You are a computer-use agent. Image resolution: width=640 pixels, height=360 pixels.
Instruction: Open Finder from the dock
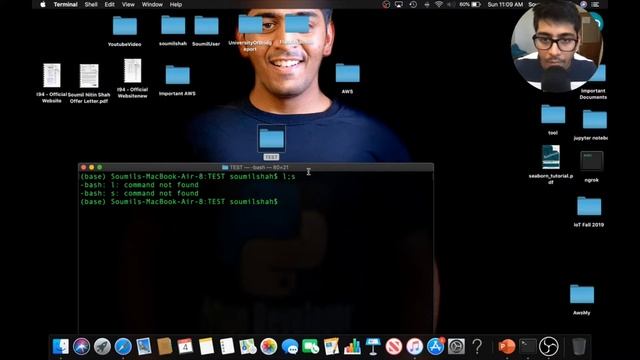61,347
